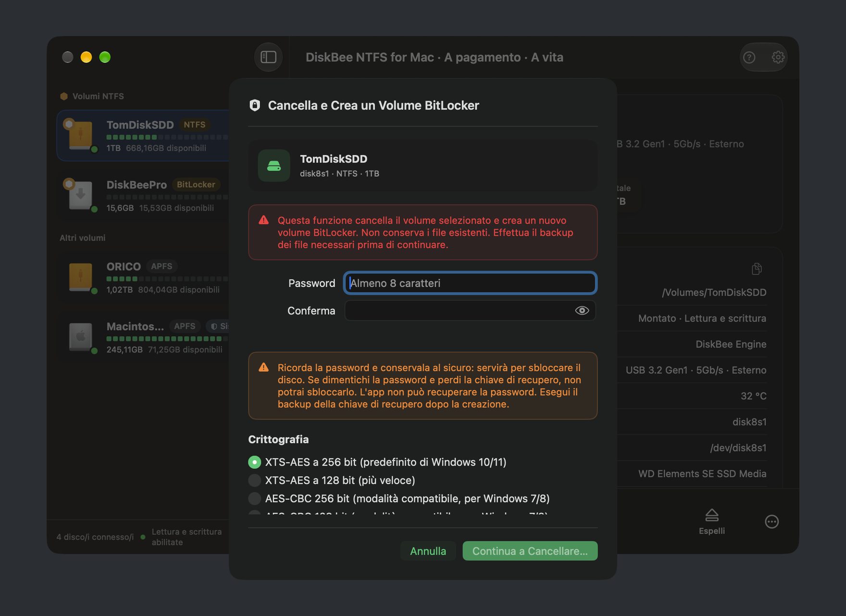Click the /Volumes/TomDiskSDD path text

click(x=714, y=292)
